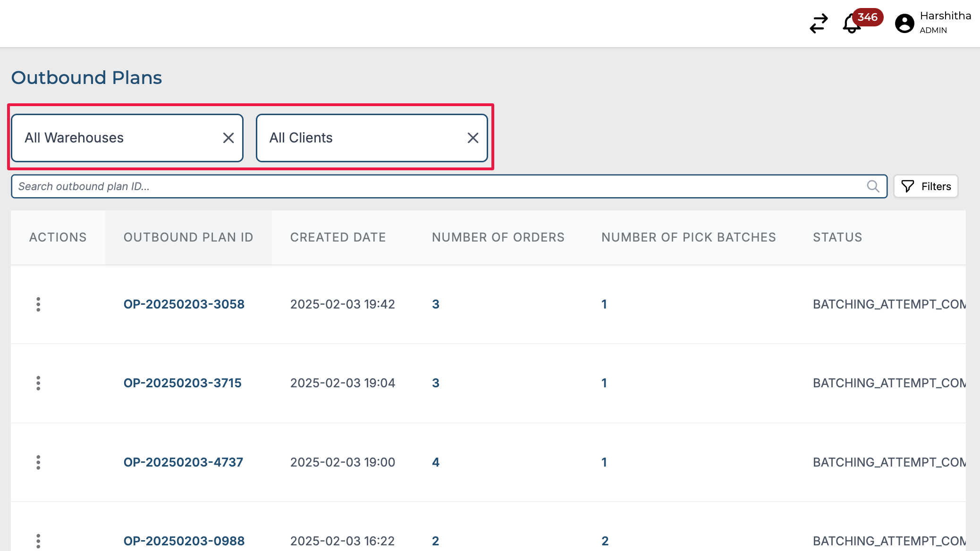Open actions menu for OP-20250203-3058
Screen dimensions: 980x551
38,304
